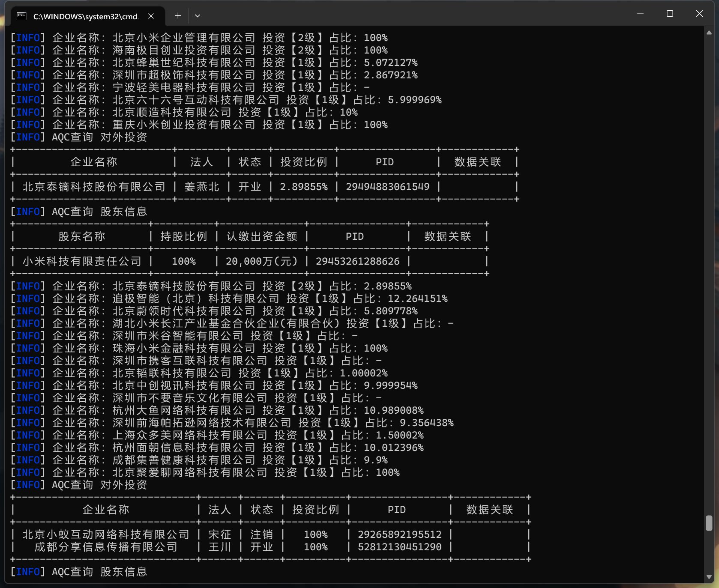The width and height of the screenshot is (719, 588).
Task: Click the 深圳市米谷智能有限公司 log line
Action: pyautogui.click(x=184, y=336)
